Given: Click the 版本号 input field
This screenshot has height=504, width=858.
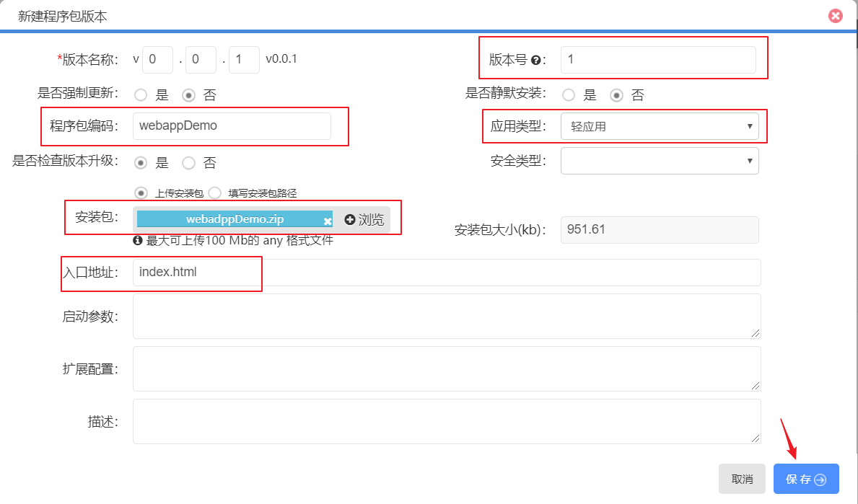Looking at the screenshot, I should [658, 60].
